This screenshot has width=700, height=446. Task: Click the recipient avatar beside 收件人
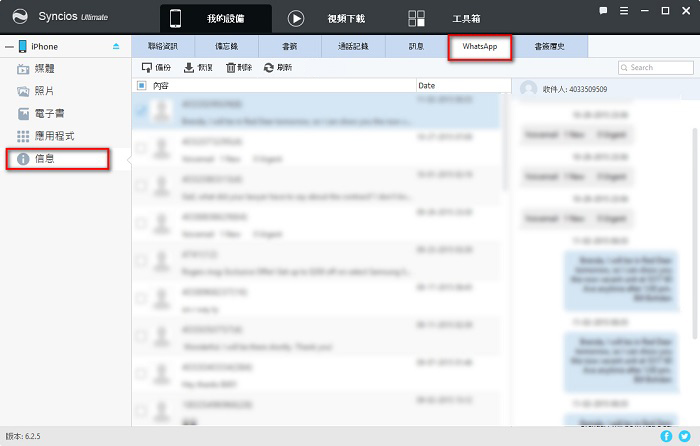point(529,89)
